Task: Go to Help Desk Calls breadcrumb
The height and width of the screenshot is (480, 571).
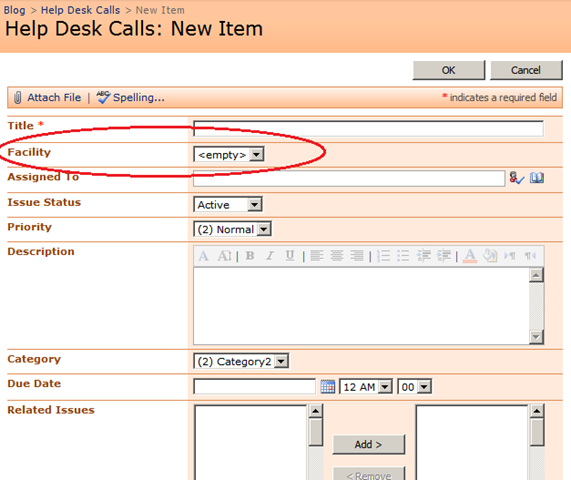Action: 80,10
